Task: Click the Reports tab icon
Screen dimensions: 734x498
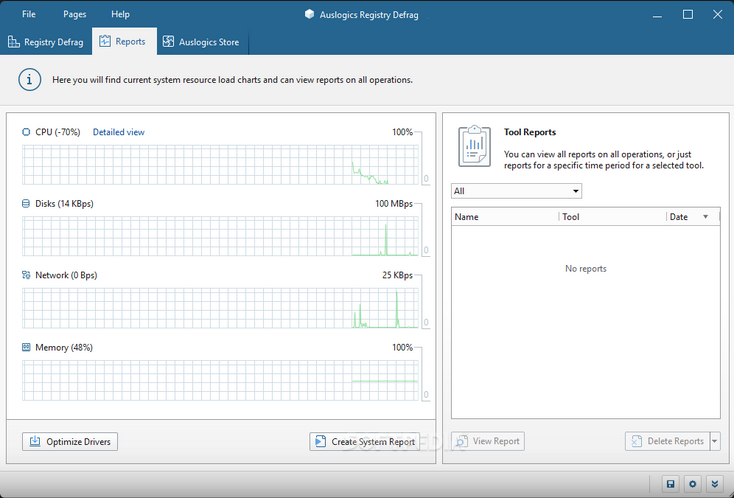Action: point(105,41)
